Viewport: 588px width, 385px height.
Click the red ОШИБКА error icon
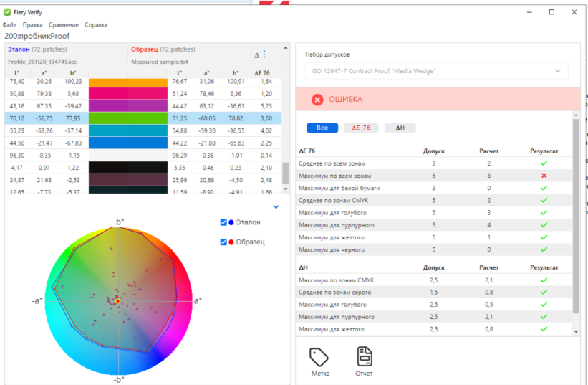317,99
